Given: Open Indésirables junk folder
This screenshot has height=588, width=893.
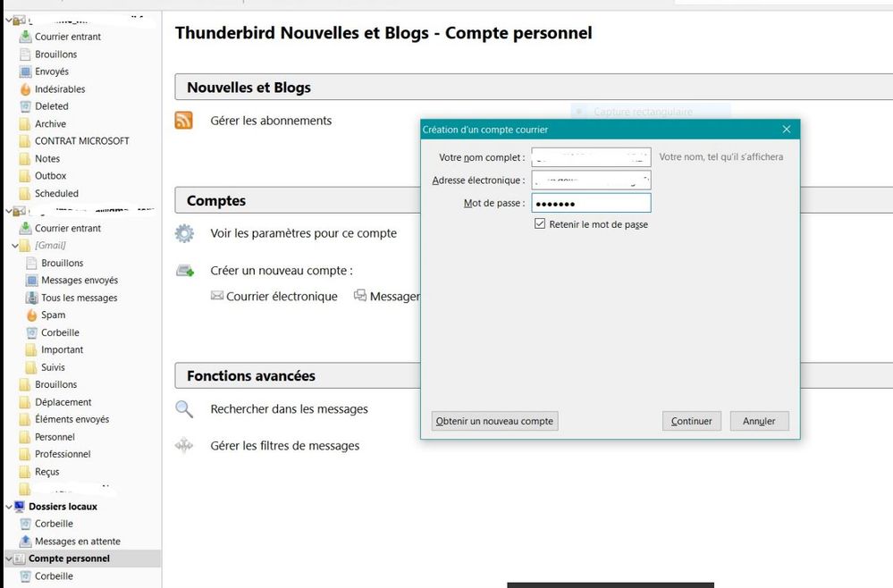Looking at the screenshot, I should 60,88.
